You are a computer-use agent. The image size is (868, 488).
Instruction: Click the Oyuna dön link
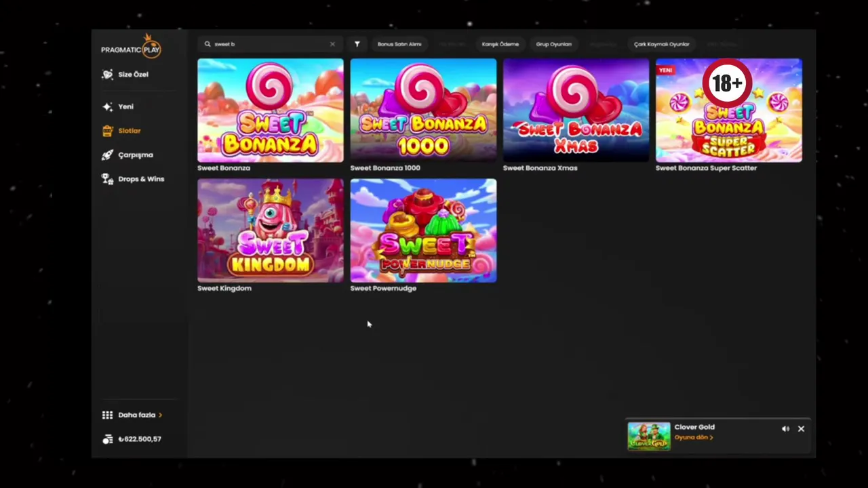[x=694, y=438]
